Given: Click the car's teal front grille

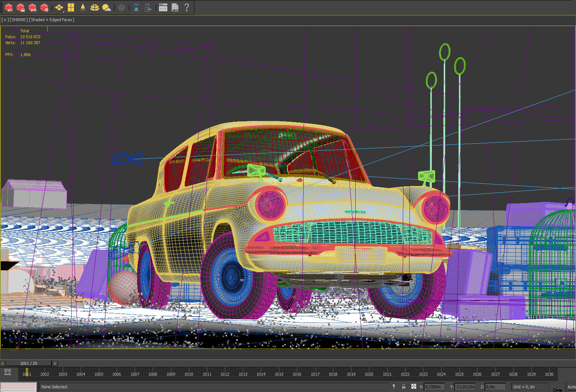Looking at the screenshot, I should click(352, 232).
